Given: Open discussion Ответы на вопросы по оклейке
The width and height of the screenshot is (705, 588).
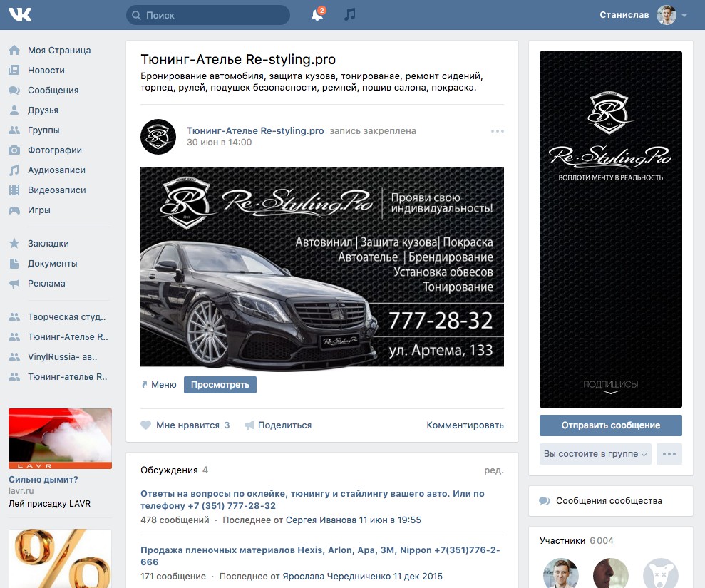Looking at the screenshot, I should click(312, 500).
